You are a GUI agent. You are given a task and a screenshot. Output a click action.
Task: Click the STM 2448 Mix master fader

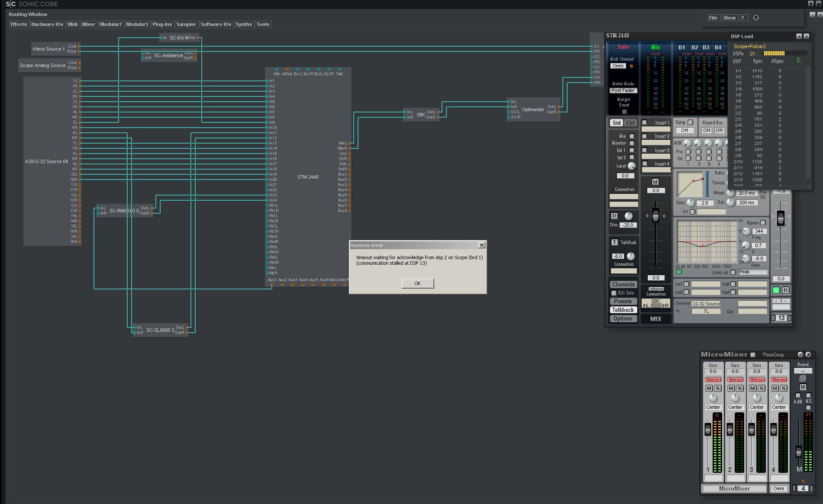[x=655, y=215]
